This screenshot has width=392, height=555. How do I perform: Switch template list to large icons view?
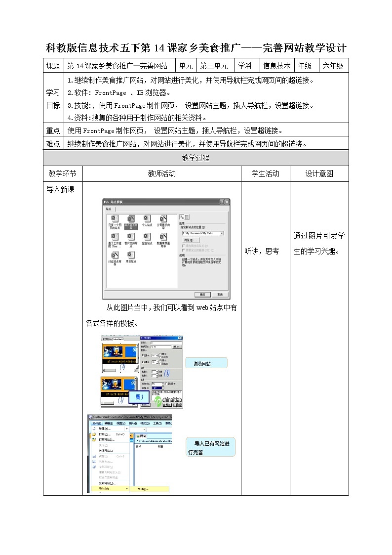tap(181, 217)
